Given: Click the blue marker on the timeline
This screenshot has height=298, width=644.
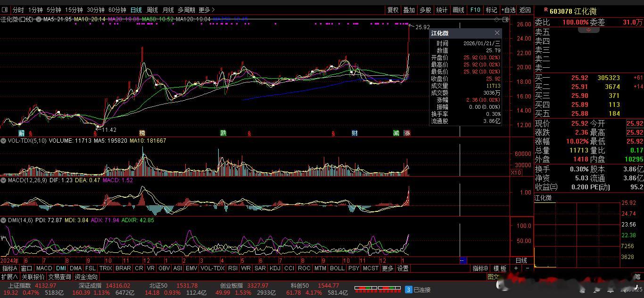Looking at the screenshot, I should pos(462,260).
